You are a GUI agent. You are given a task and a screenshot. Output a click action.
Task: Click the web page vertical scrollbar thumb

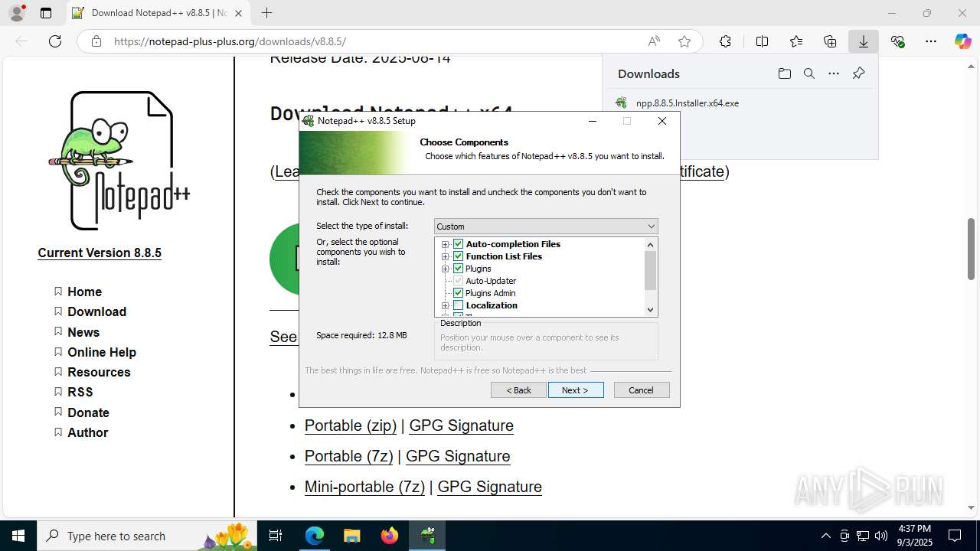972,250
